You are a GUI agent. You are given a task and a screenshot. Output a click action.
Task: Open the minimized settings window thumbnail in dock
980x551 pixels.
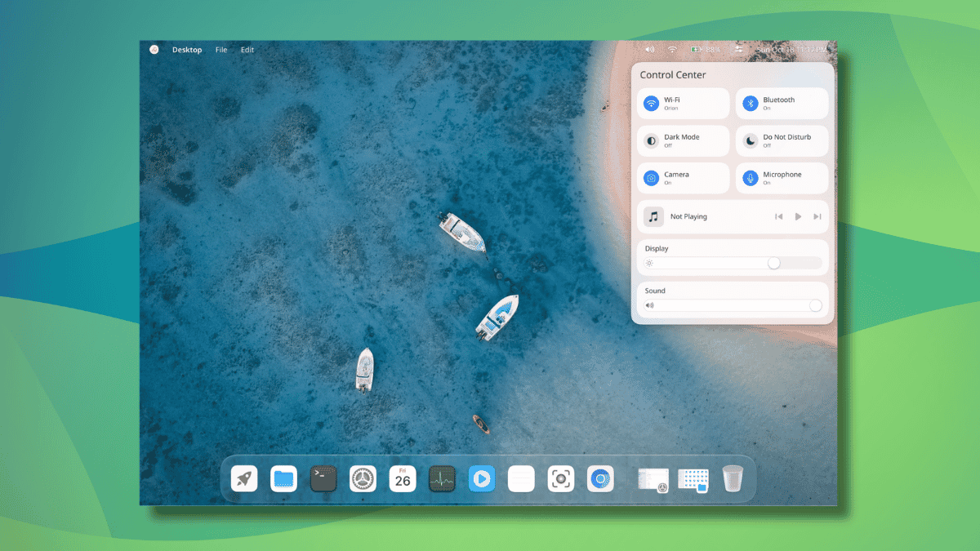[x=653, y=479]
